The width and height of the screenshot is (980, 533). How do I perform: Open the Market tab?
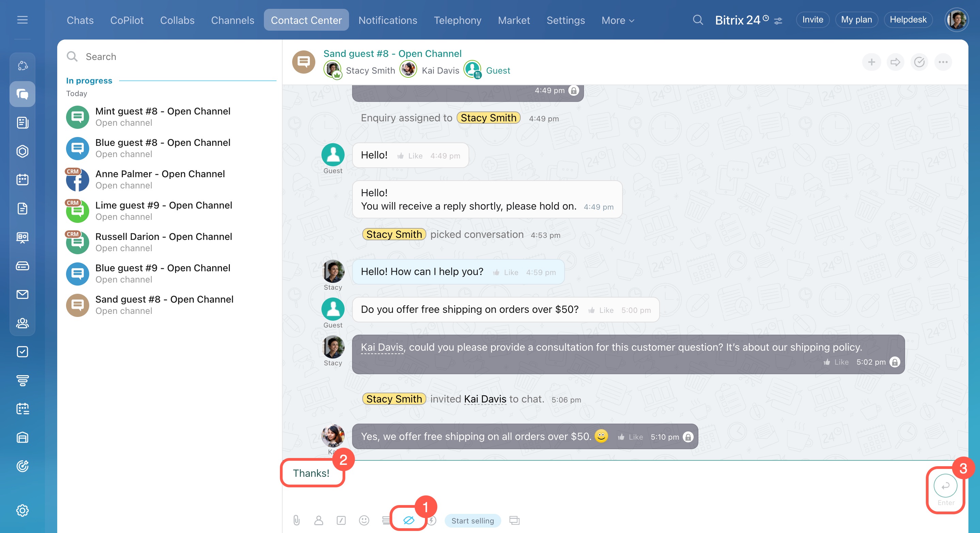coord(513,20)
